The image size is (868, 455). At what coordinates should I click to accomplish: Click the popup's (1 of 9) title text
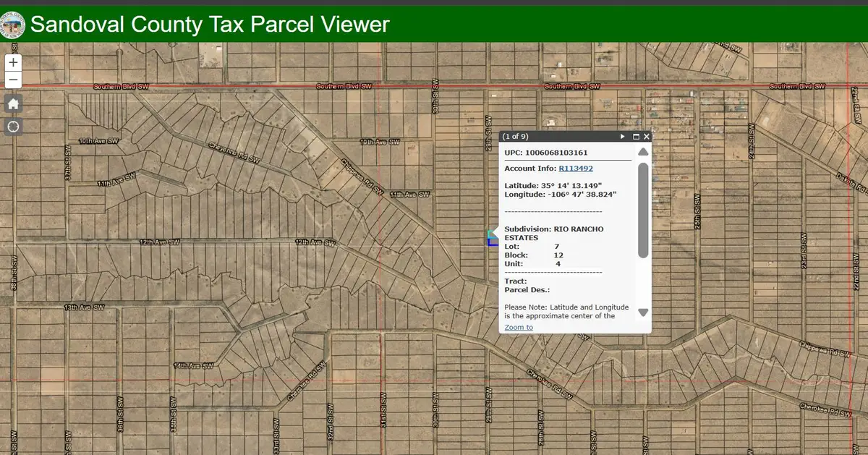516,137
